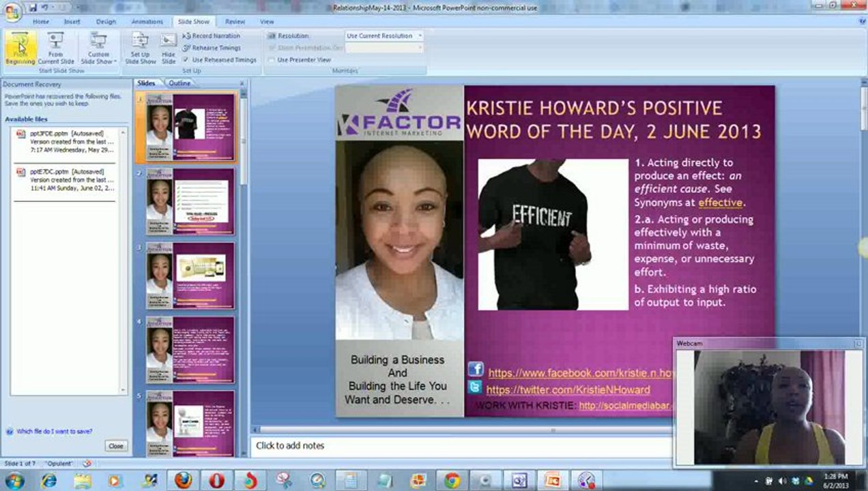Open the Design ribbon tab
Image resolution: width=868 pixels, height=491 pixels.
[106, 22]
